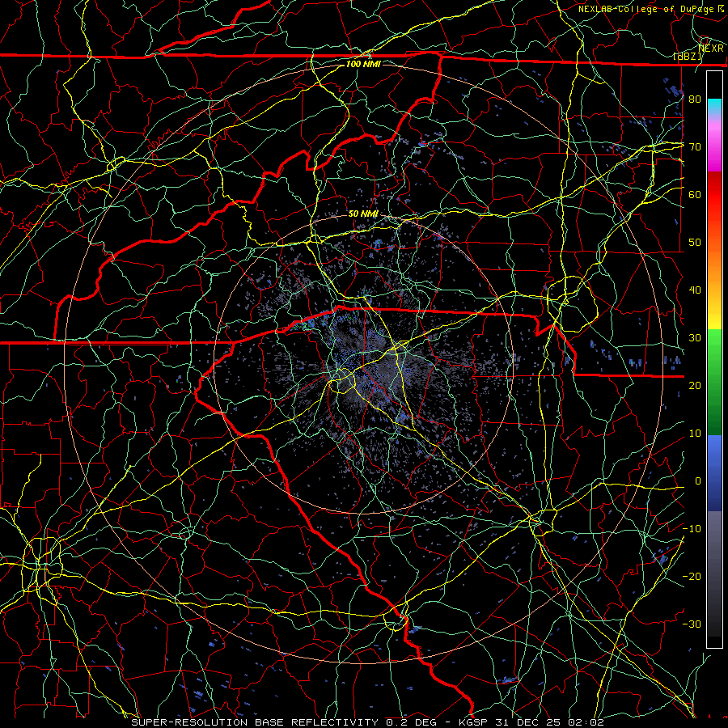
Task: Click the 0 value on the dBZ scale
Action: 697,481
